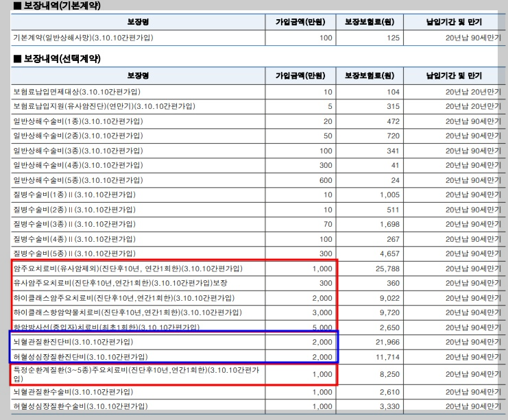This screenshot has width=508, height=420.
Task: Select the '질병수술비(4종)Ⅱ' row name
Action: pos(75,239)
